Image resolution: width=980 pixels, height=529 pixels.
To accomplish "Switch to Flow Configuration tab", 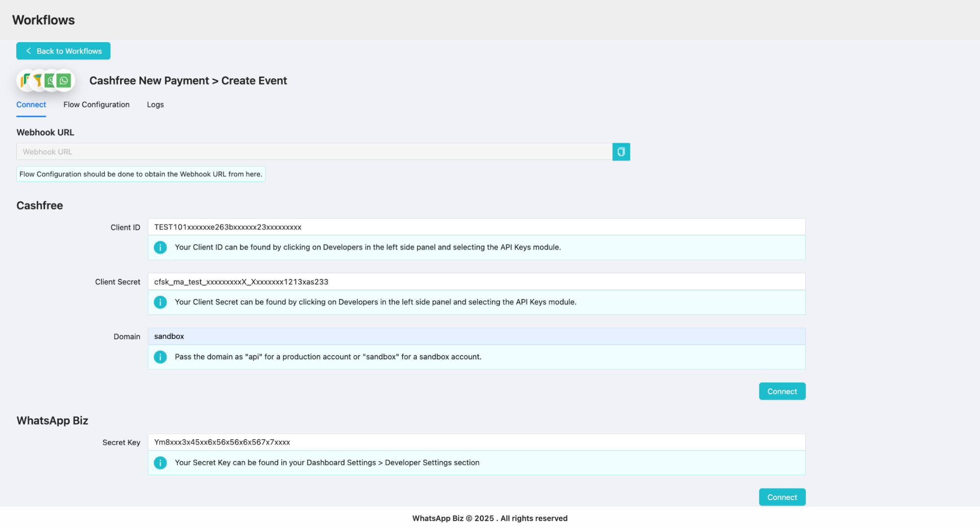I will click(x=97, y=105).
